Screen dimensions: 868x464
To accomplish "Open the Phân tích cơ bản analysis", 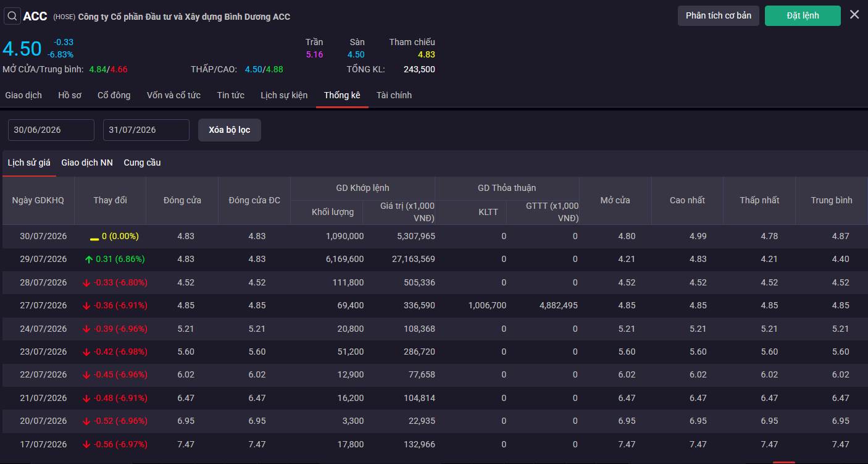I will 719,15.
